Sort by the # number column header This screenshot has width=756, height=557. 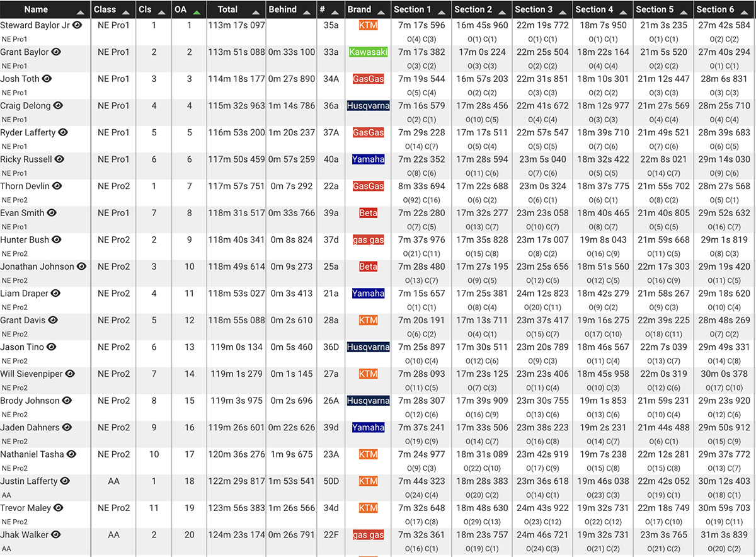[x=331, y=9]
